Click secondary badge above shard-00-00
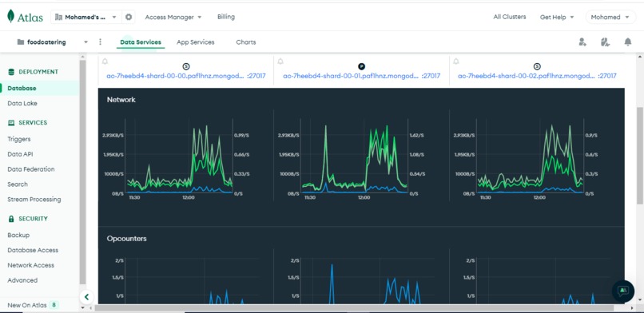 click(185, 66)
